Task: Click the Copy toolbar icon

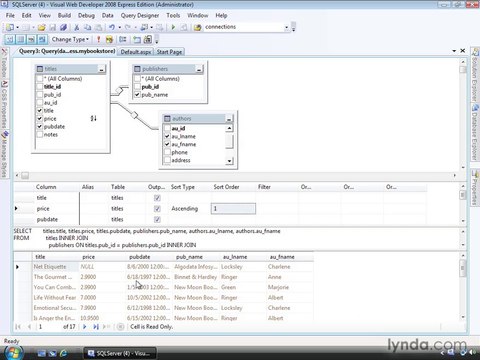Action: tap(88, 27)
